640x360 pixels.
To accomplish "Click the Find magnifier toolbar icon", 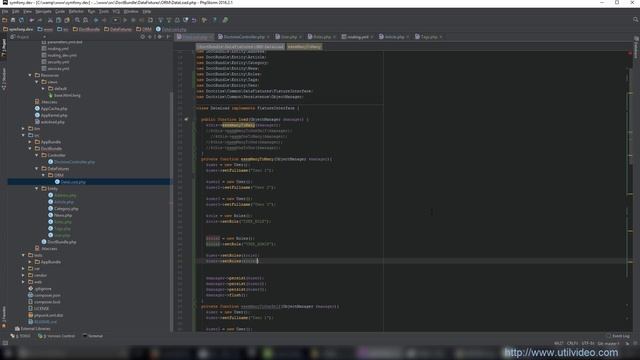I will point(77,20).
